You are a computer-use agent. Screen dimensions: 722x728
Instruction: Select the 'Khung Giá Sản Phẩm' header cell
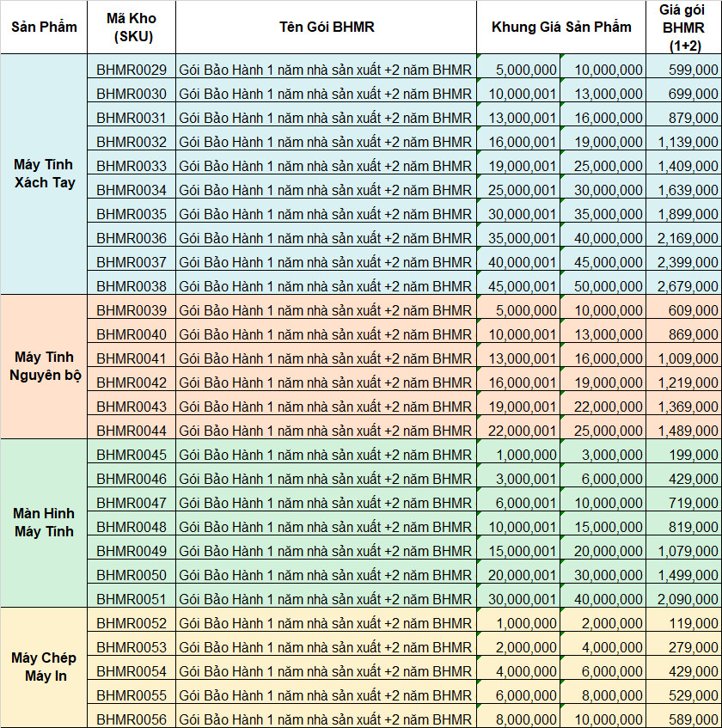[x=561, y=27]
